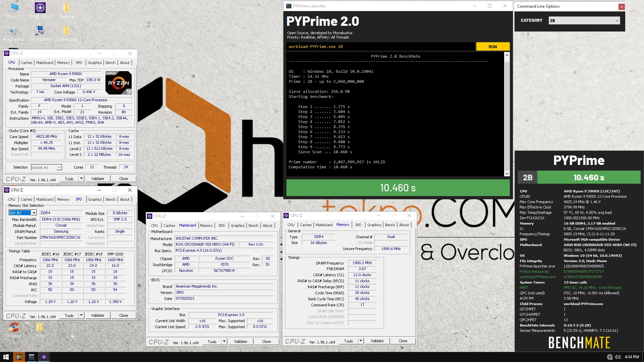This screenshot has height=362, width=644.
Task: Open the Slot #2 memory slot dropdown
Action: (x=22, y=213)
